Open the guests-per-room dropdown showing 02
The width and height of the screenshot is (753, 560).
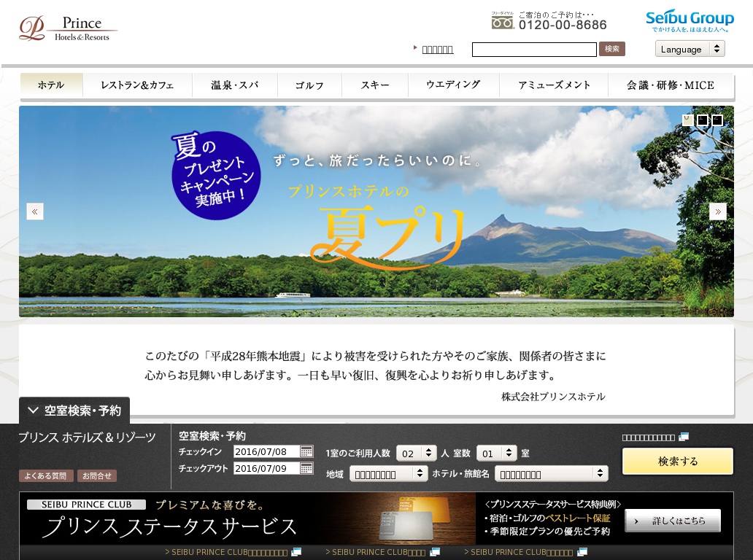416,453
